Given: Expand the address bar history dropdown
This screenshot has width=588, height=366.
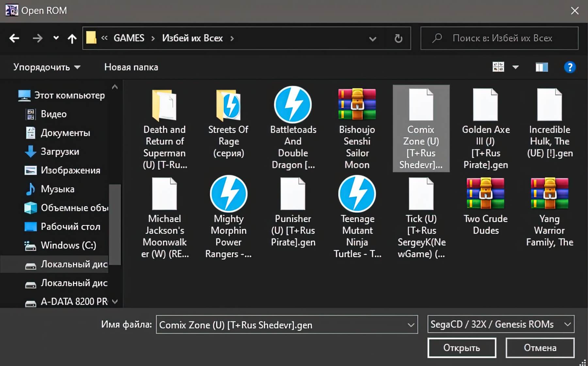Looking at the screenshot, I should (372, 39).
